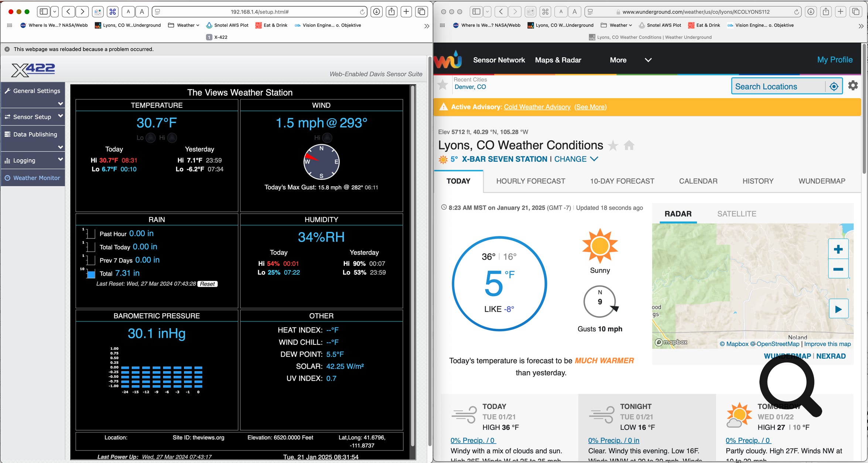Screen dimensions: 868x463
Task: Switch map to Satellite tab
Action: click(737, 214)
